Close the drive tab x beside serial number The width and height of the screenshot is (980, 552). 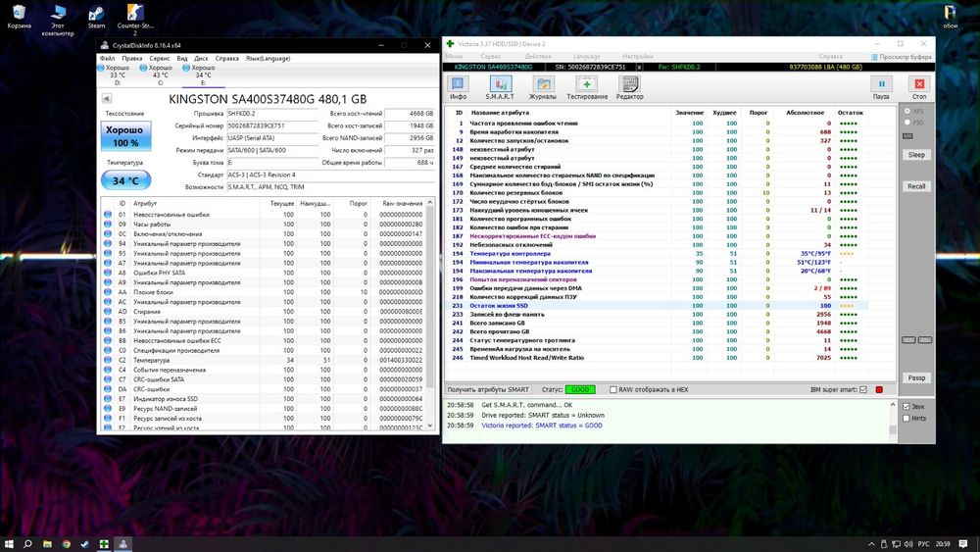click(639, 67)
